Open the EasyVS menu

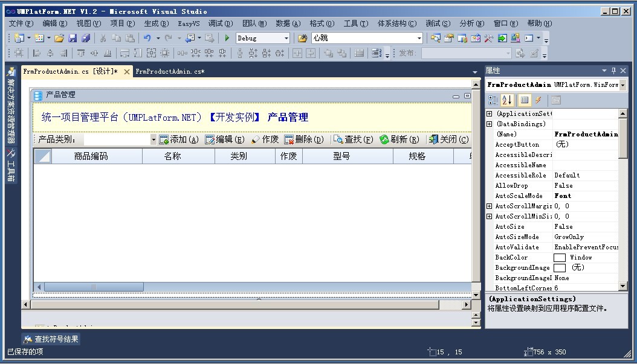pyautogui.click(x=189, y=24)
